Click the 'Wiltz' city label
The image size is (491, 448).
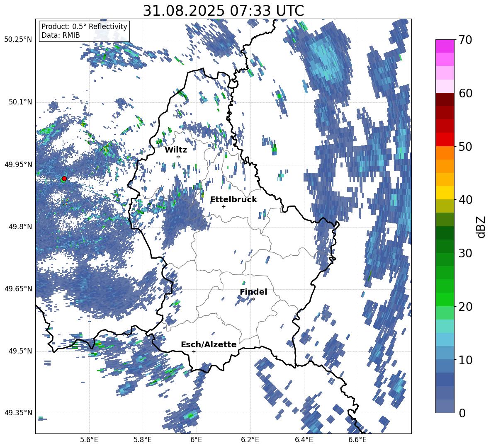(176, 150)
